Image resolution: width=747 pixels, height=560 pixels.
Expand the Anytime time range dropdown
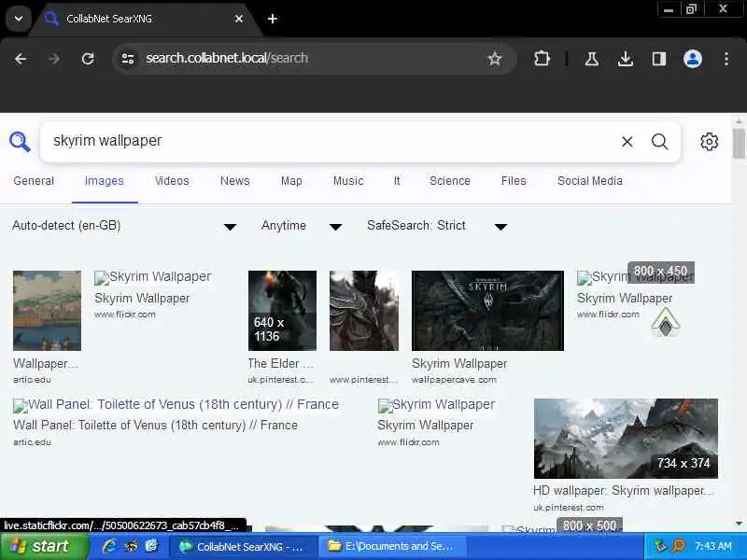(301, 226)
